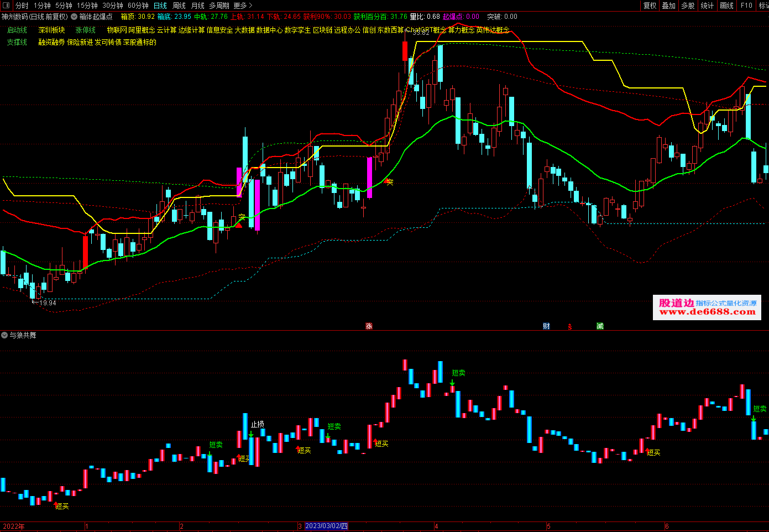Click the 短买 signal near January start
The width and height of the screenshot is (769, 532).
62,506
